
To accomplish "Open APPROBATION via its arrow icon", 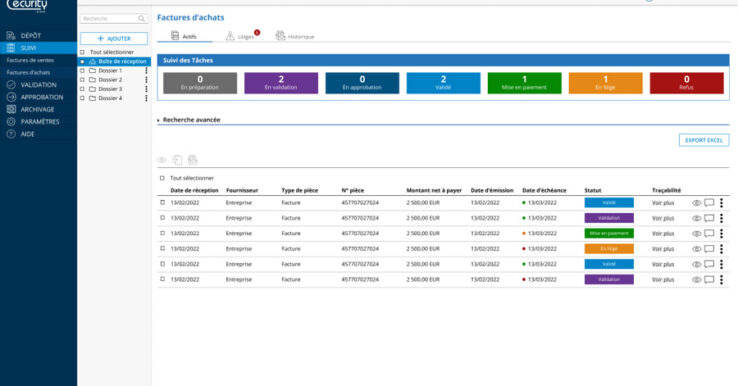I will 11,97.
